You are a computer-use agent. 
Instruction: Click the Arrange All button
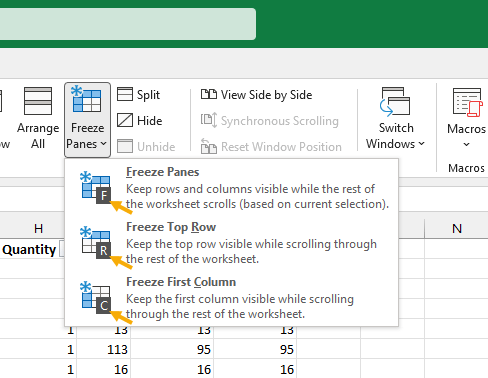pyautogui.click(x=38, y=118)
